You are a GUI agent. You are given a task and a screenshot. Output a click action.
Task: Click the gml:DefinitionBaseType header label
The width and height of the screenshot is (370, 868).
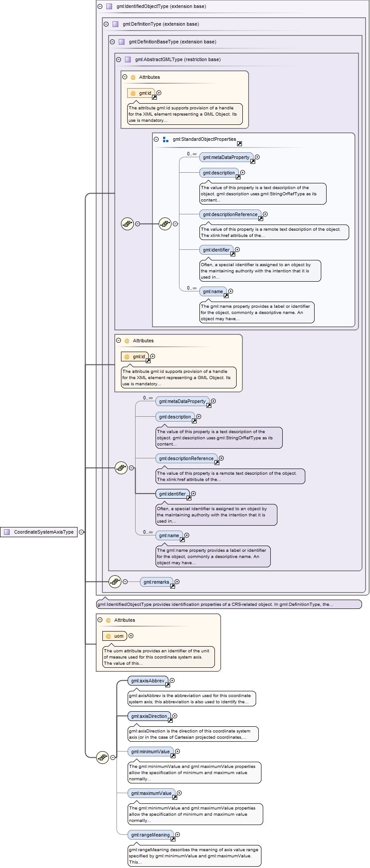point(172,42)
